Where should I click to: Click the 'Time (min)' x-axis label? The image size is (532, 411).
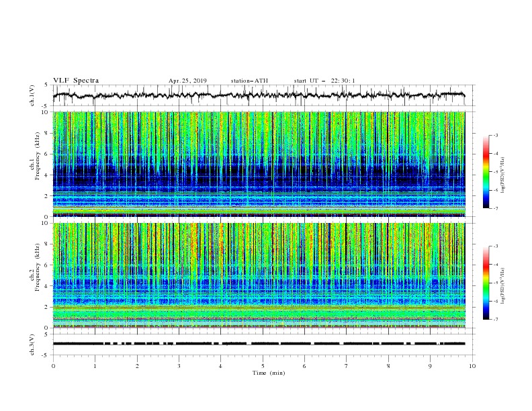[x=269, y=373]
